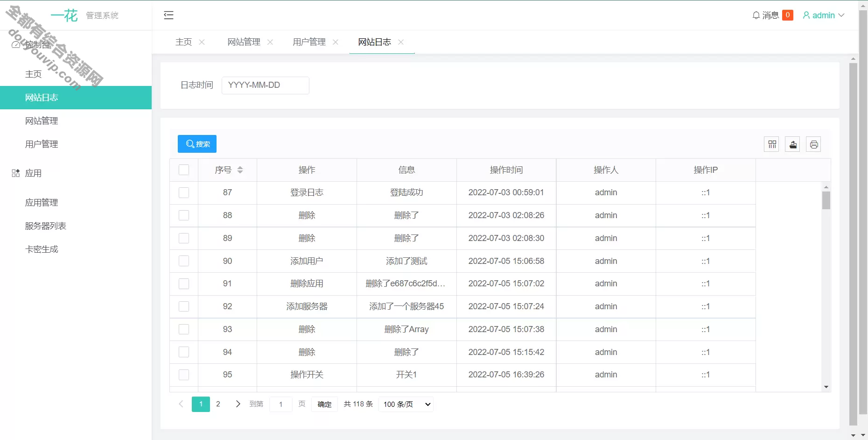Open the 消息 notifications bell

766,15
